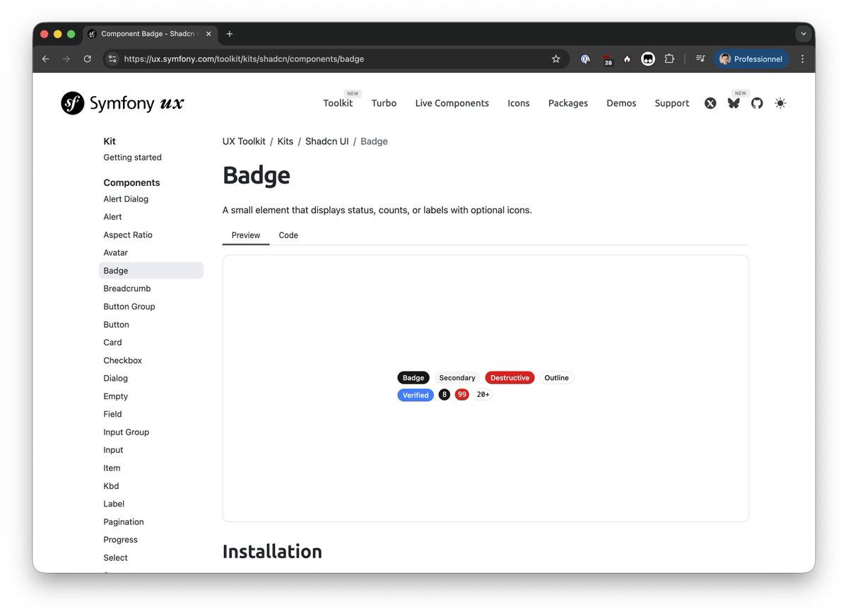The image size is (848, 616).
Task: Switch to the Preview tab
Action: point(246,235)
